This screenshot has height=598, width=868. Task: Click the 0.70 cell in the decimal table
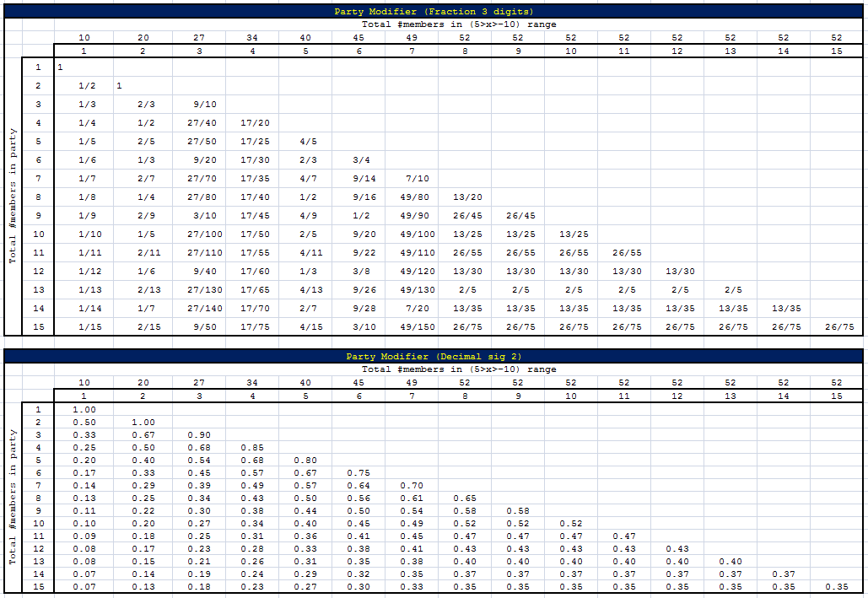412,486
